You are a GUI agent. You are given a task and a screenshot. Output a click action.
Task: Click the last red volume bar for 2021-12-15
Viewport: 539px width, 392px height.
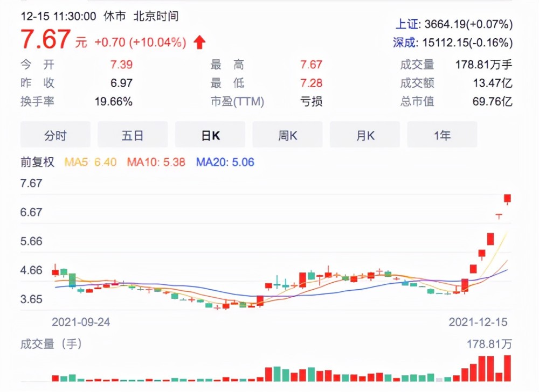pyautogui.click(x=507, y=368)
